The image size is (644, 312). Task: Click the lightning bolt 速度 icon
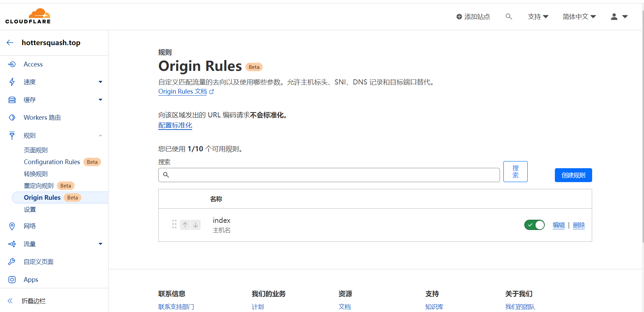[x=12, y=82]
